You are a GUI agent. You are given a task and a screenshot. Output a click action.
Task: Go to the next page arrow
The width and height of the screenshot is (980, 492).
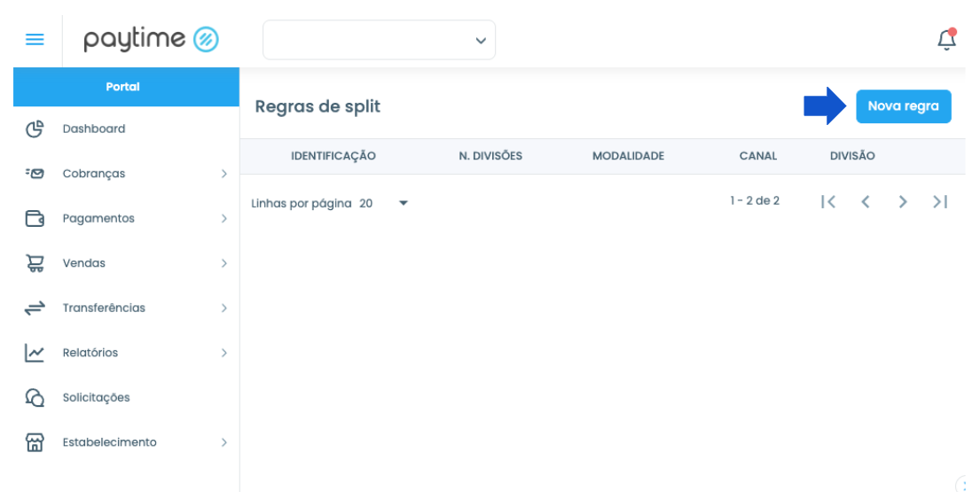[x=903, y=201]
